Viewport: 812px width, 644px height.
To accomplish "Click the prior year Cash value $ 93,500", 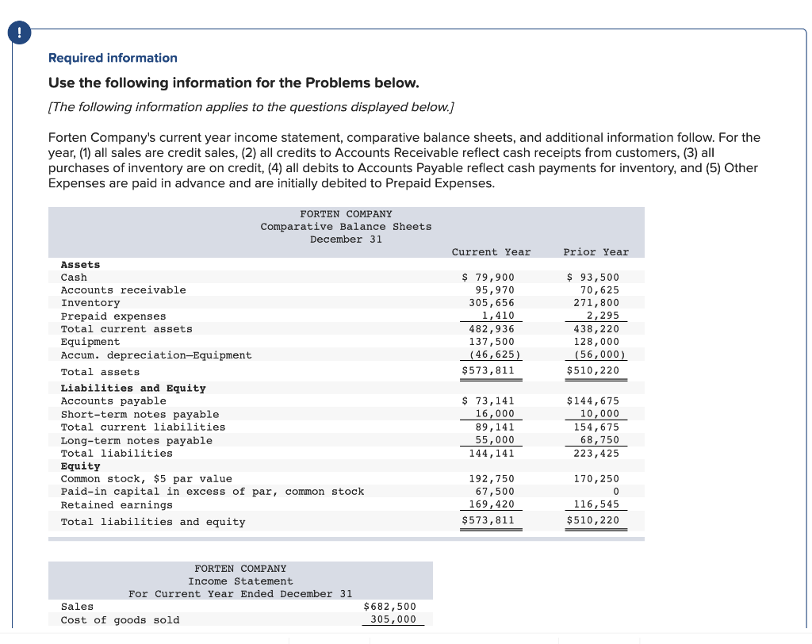I will [593, 278].
